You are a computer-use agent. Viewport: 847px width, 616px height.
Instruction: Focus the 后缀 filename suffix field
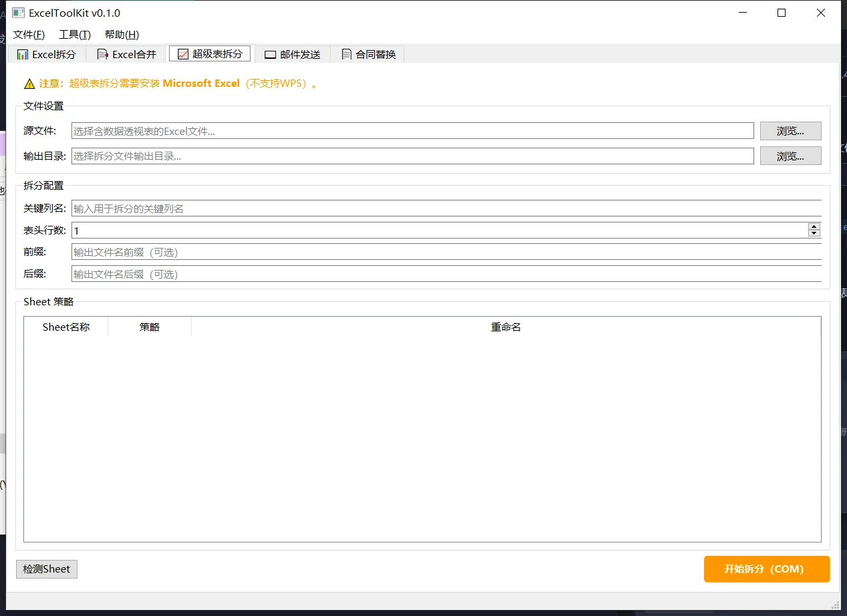446,274
